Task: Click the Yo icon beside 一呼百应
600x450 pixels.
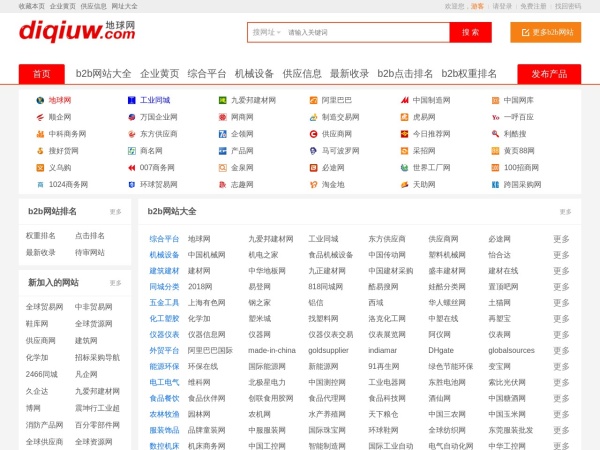Action: coord(496,117)
